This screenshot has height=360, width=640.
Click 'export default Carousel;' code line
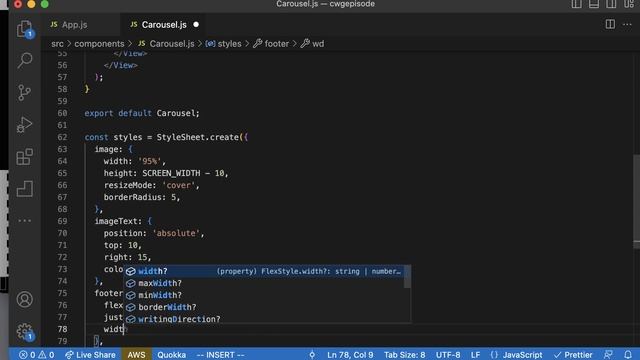tap(142, 113)
